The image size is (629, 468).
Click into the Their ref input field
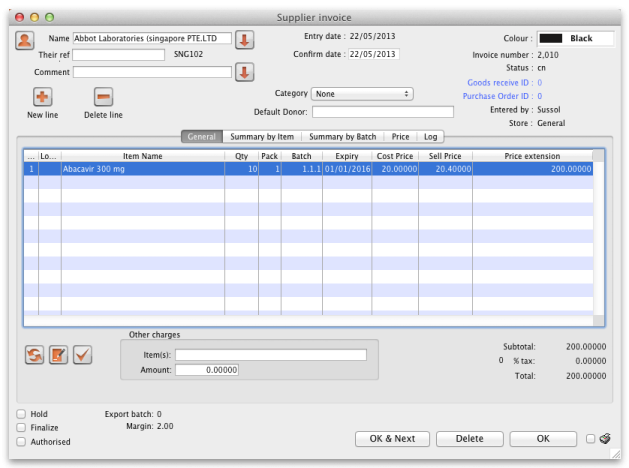pos(118,55)
